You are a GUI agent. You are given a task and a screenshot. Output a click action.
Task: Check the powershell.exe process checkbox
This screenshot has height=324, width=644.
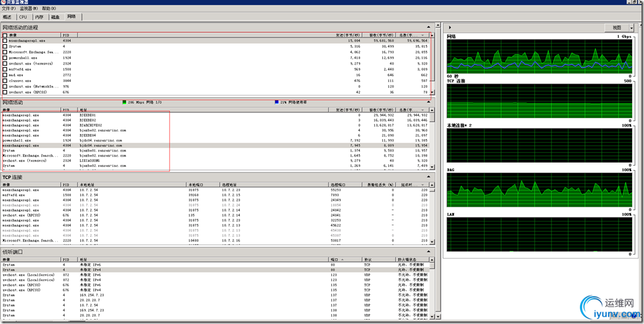click(5, 58)
